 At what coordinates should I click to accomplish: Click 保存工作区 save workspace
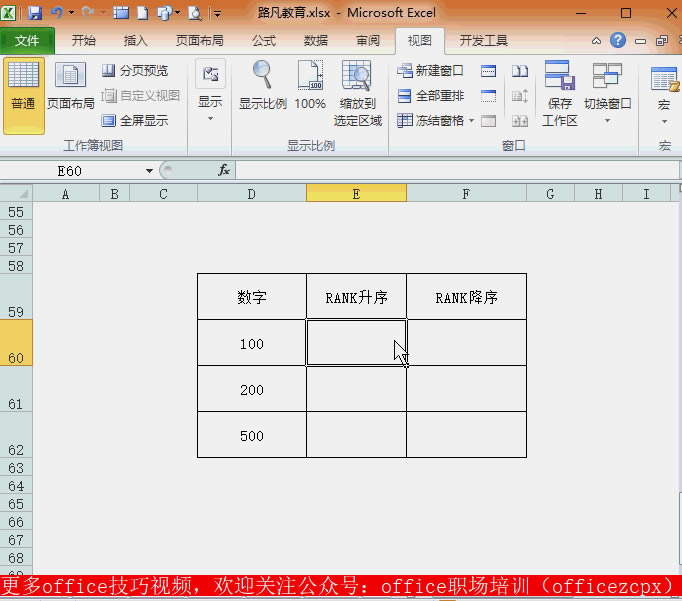[x=560, y=94]
